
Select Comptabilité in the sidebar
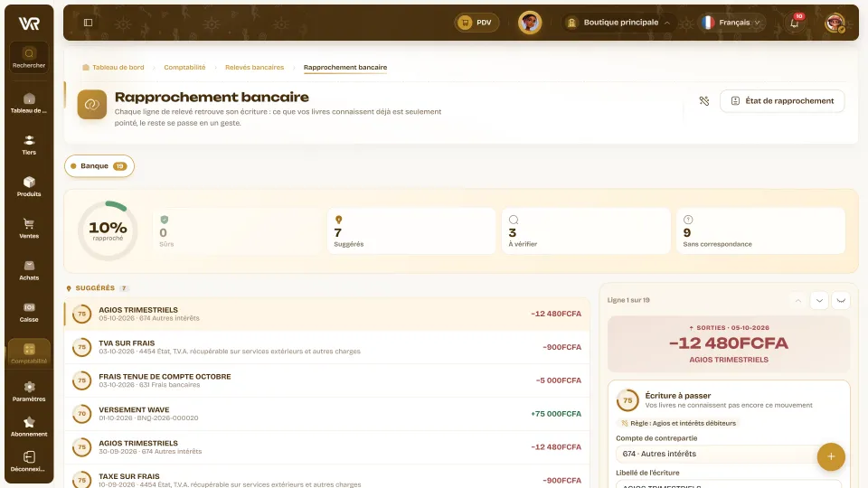click(29, 353)
